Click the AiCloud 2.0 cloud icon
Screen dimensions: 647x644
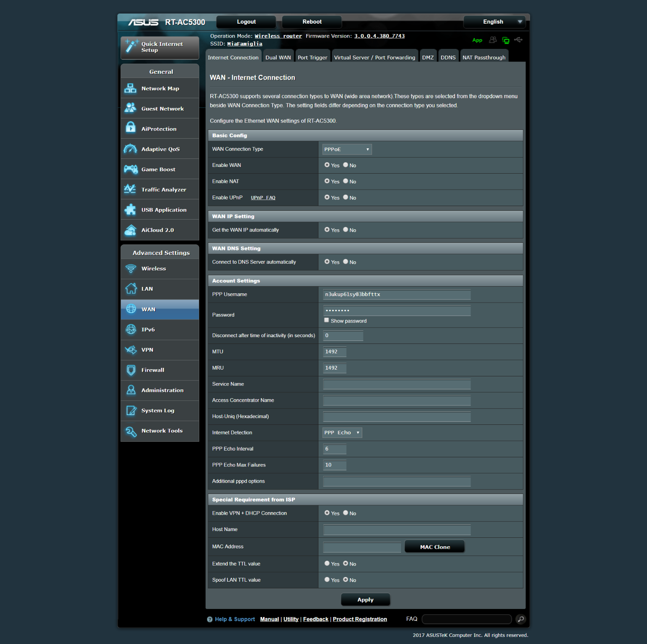pyautogui.click(x=131, y=230)
